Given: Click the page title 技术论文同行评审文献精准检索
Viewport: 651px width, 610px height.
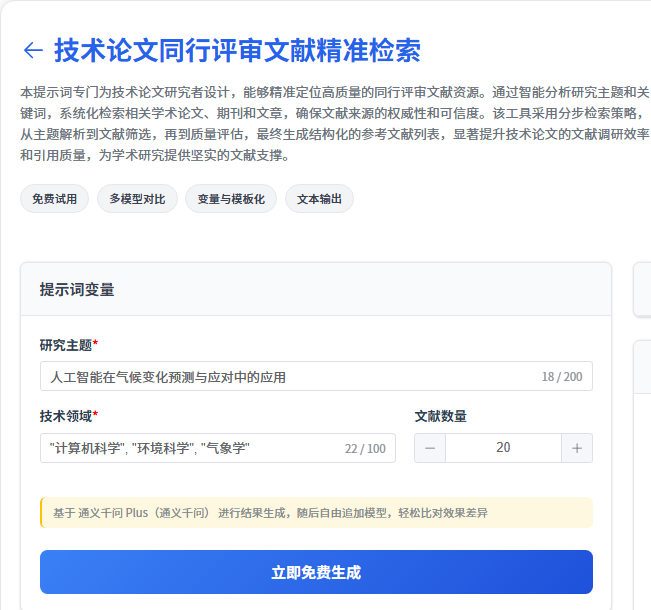Looking at the screenshot, I should click(237, 50).
